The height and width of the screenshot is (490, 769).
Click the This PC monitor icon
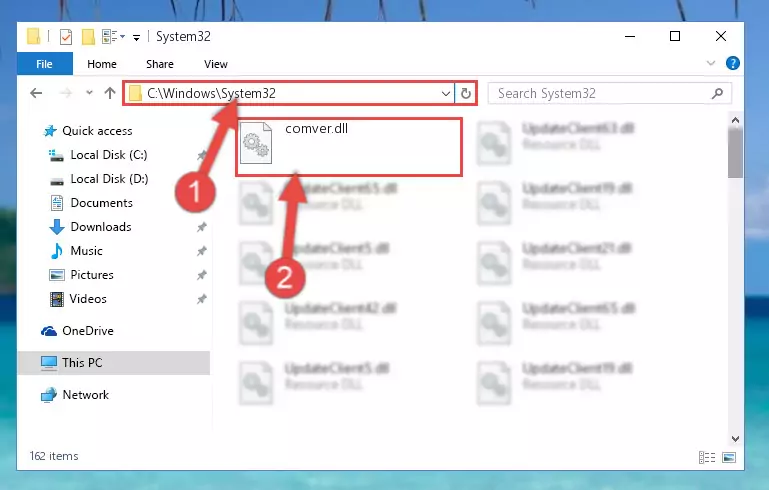click(x=49, y=363)
